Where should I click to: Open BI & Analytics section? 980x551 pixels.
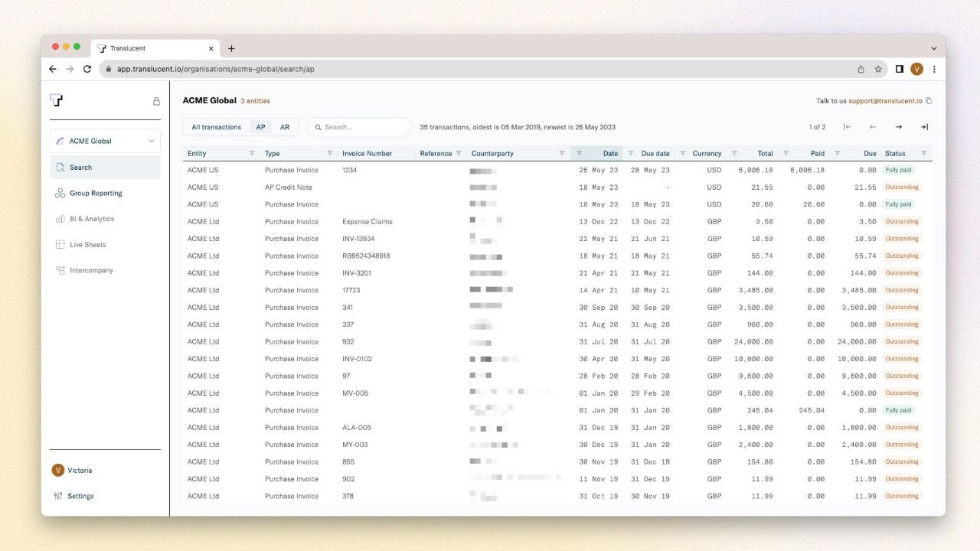[91, 219]
